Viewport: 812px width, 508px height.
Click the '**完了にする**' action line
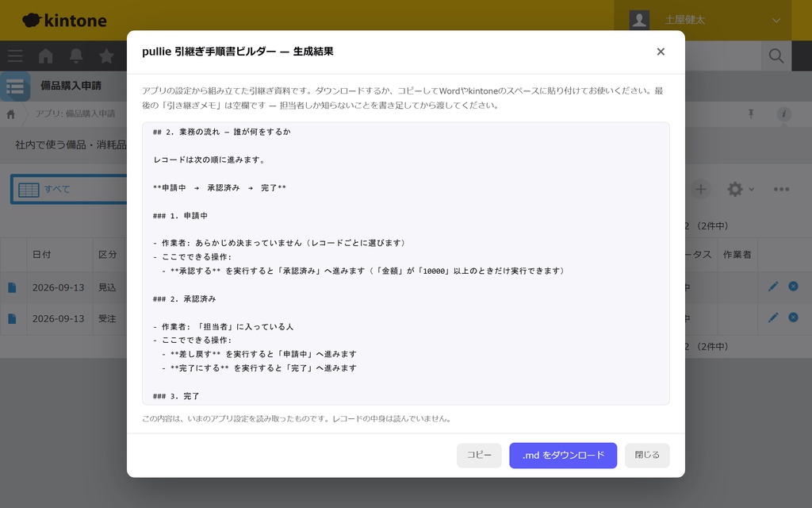[x=259, y=368]
